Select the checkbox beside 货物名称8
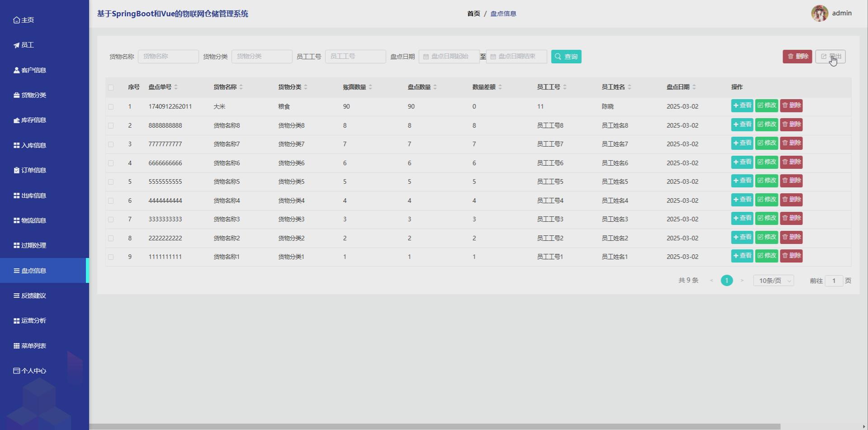 pos(111,125)
